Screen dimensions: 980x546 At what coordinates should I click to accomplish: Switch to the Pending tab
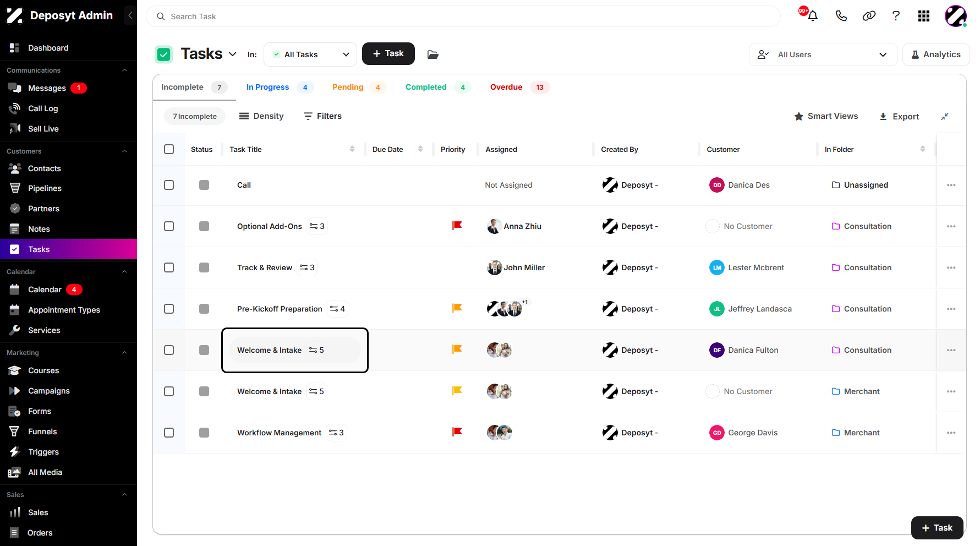(359, 87)
